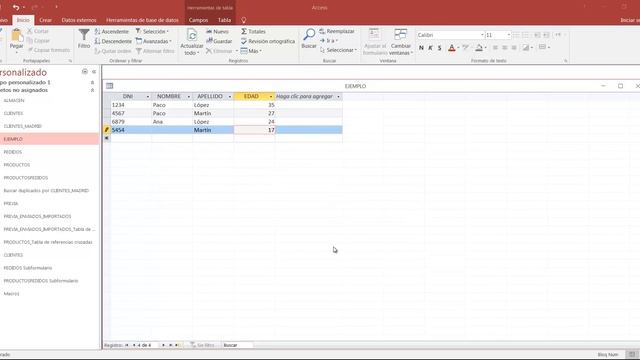Screen dimensions: 640x360
Task: Pick the font color red A button
Action: coord(451,48)
